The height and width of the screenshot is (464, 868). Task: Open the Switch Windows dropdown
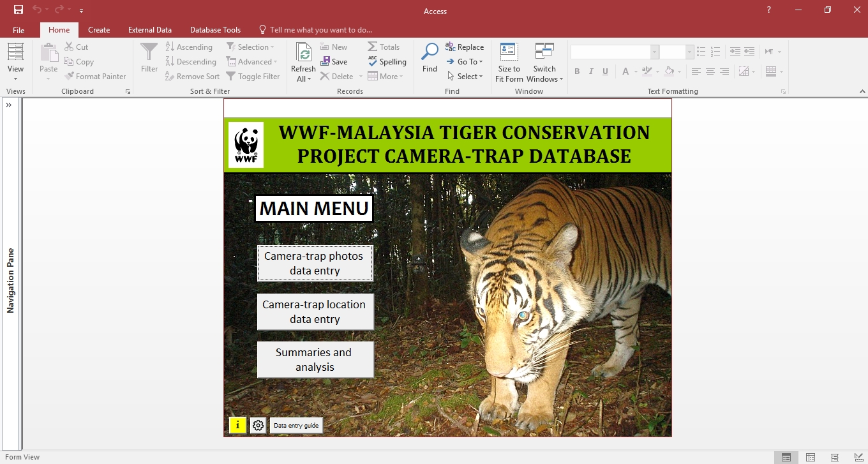click(x=544, y=79)
